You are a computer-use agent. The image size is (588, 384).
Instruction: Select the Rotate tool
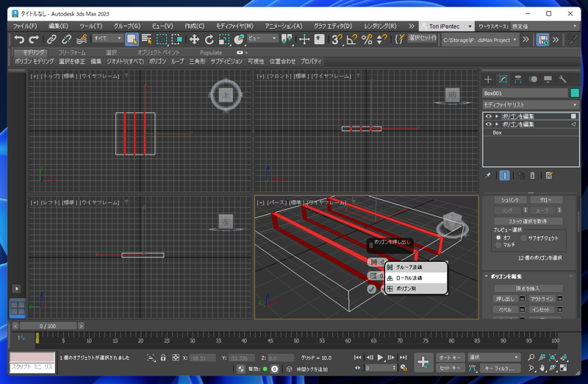(x=209, y=39)
